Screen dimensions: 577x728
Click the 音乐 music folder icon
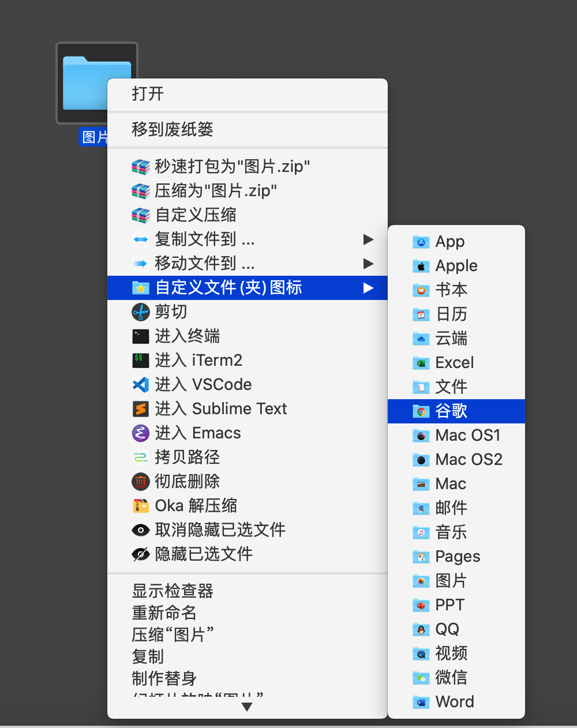(x=421, y=532)
